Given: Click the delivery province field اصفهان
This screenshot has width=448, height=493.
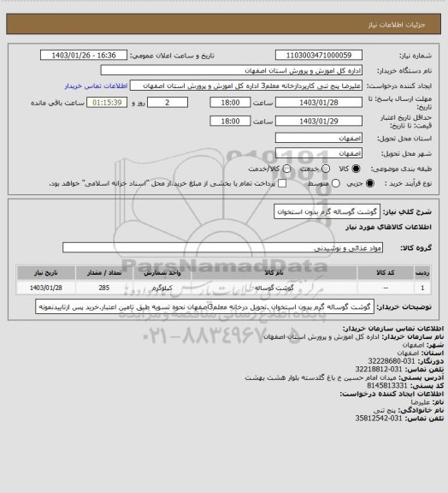Looking at the screenshot, I should click(319, 138).
